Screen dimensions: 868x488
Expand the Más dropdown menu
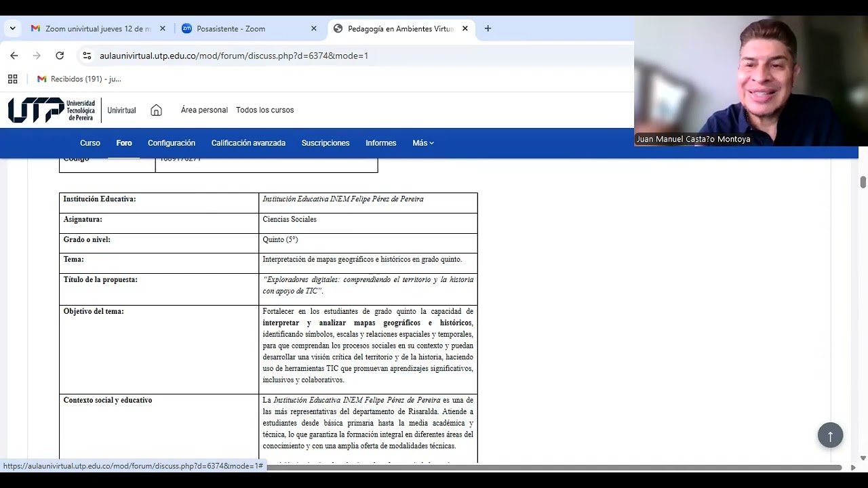(x=423, y=143)
